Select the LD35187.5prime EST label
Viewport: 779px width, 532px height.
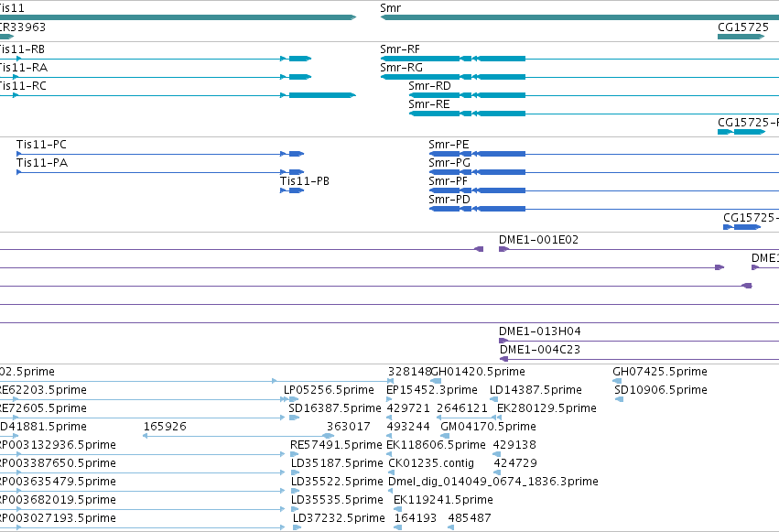(x=338, y=463)
